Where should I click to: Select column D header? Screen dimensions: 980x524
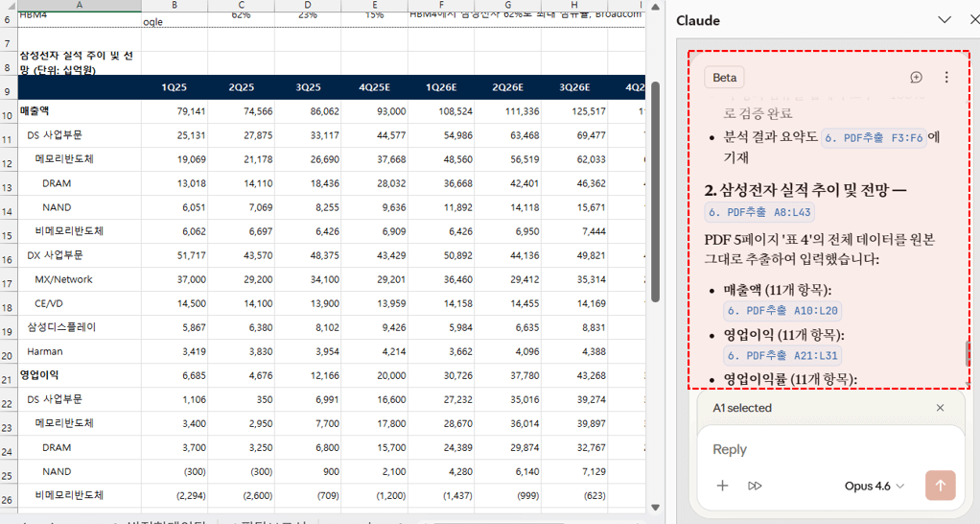(x=308, y=5)
